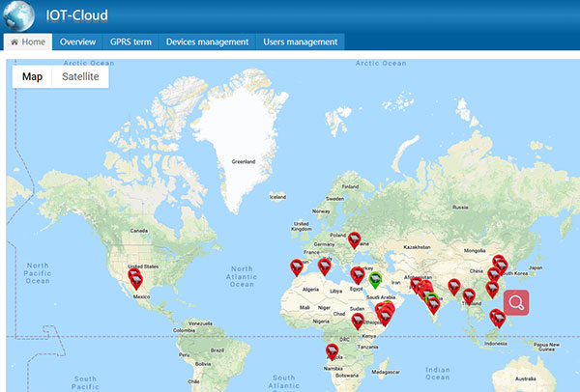
Task: Open the Home tab
Action: (x=27, y=42)
